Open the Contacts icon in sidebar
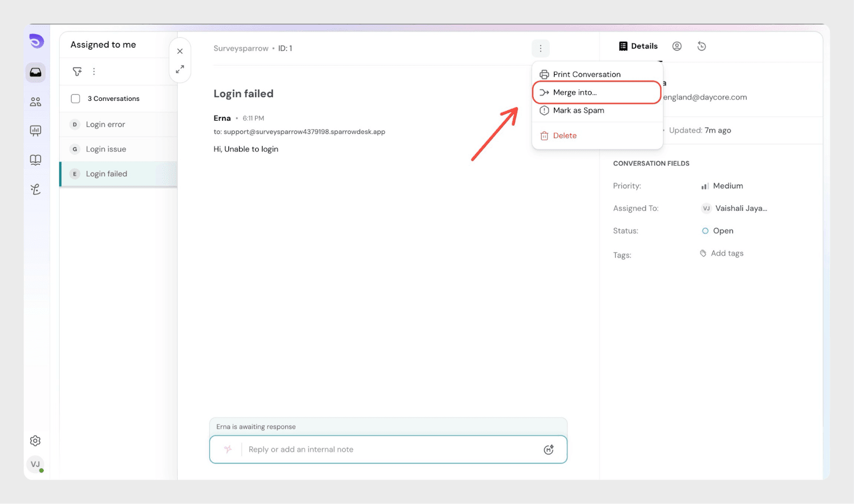 (x=36, y=102)
